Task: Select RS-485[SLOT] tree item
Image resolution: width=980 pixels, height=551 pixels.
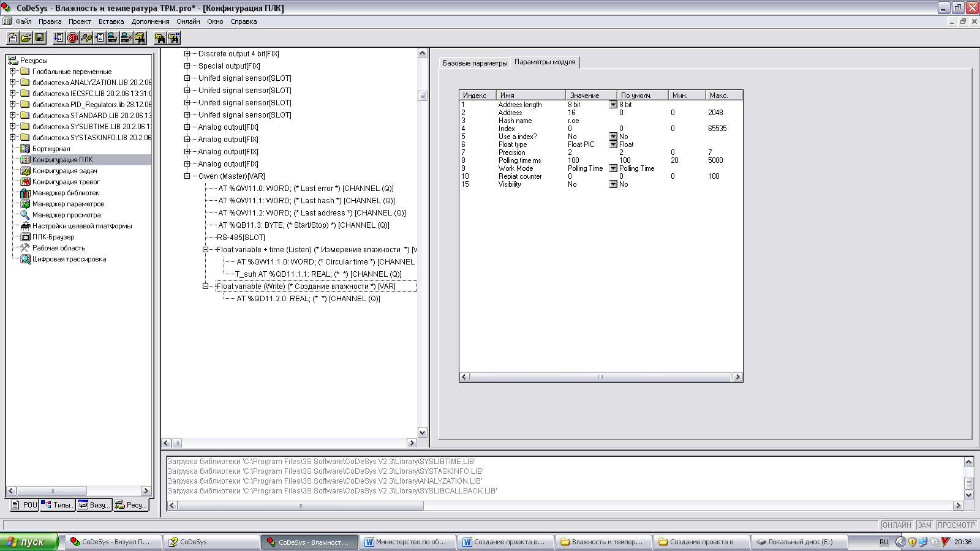Action: [x=241, y=238]
